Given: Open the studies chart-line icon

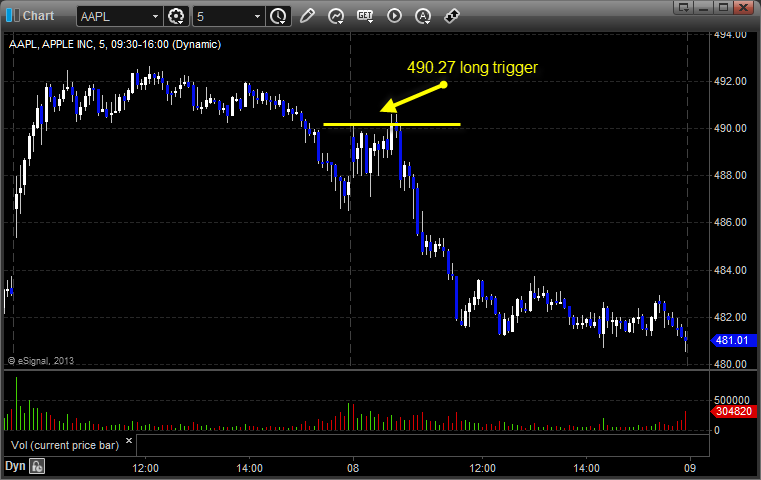Looking at the screenshot, I should [336, 16].
